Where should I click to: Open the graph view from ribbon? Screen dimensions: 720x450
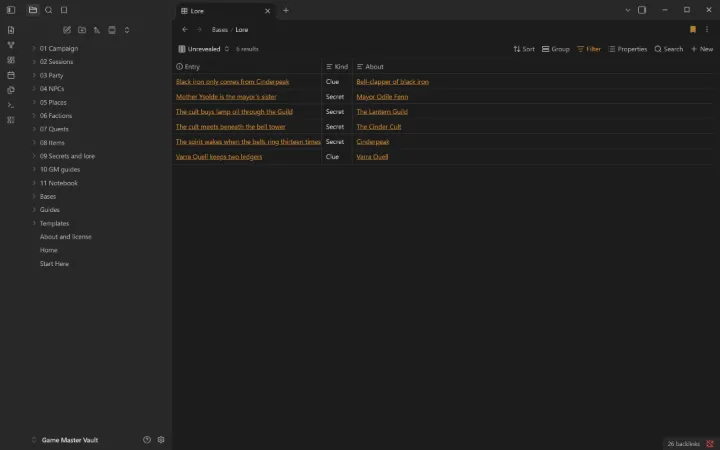point(11,45)
